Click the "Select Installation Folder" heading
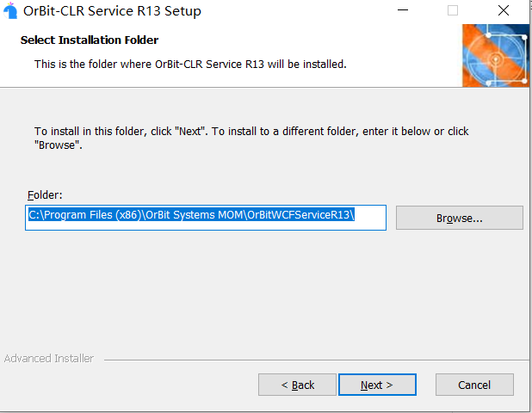 (90, 40)
